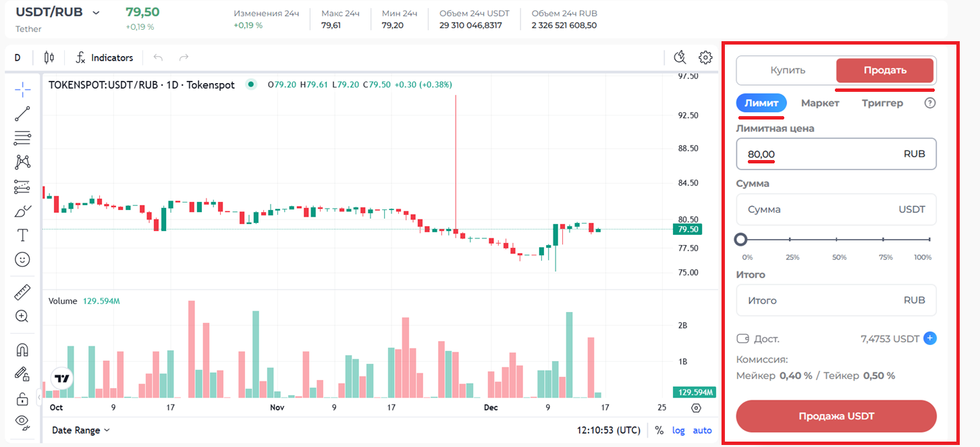
Task: Select the trend line drawing tool
Action: pyautogui.click(x=22, y=113)
